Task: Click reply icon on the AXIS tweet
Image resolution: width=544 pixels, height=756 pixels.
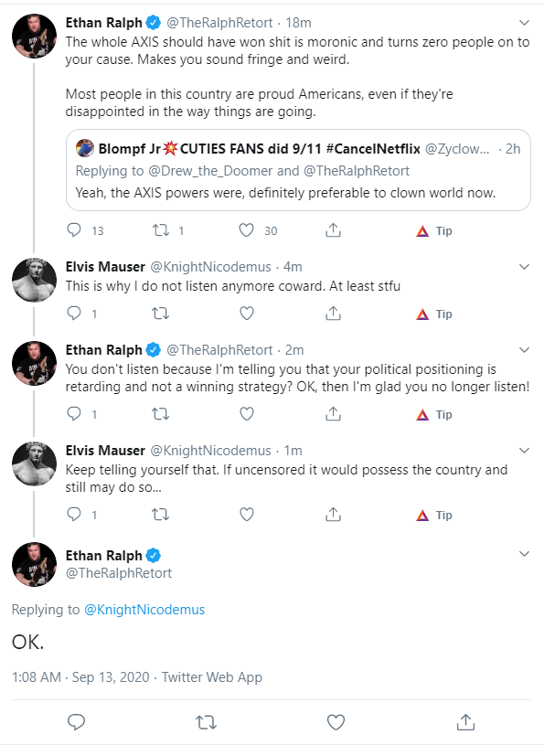Action: (x=74, y=230)
